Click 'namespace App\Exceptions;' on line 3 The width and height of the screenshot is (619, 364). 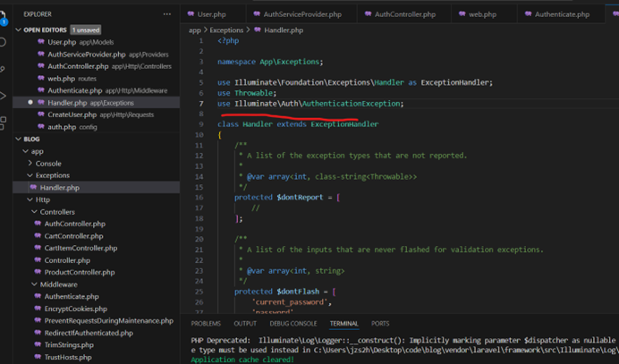tap(270, 62)
